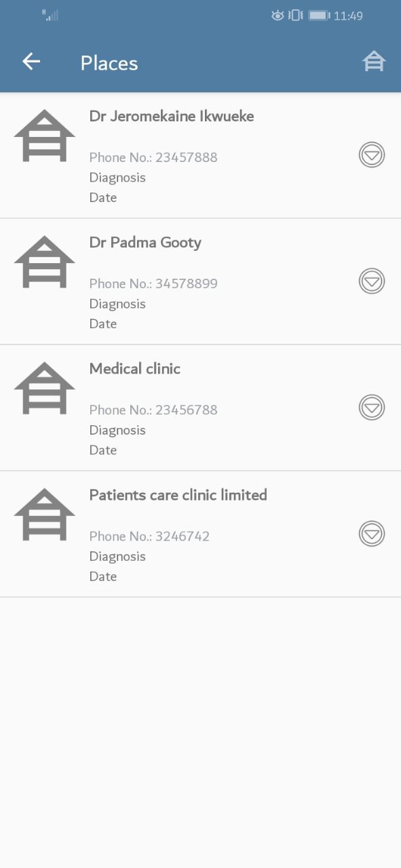Tap Date under Patients care clinic limited

tap(103, 576)
